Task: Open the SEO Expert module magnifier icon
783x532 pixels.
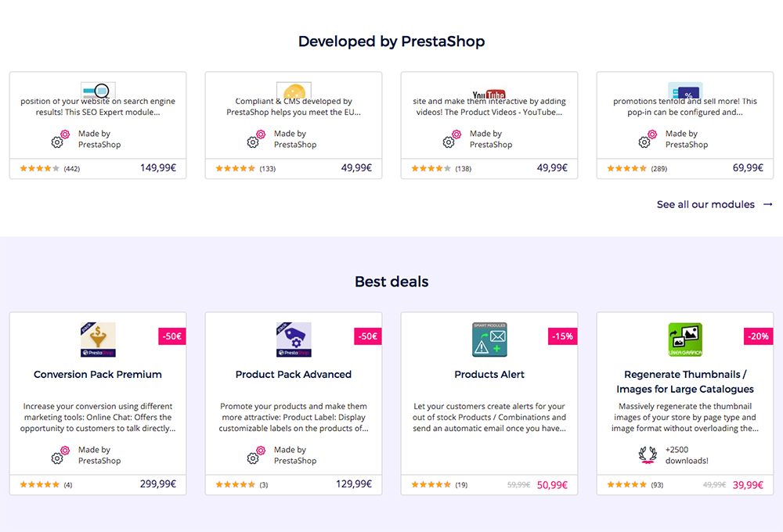Action: (x=98, y=90)
